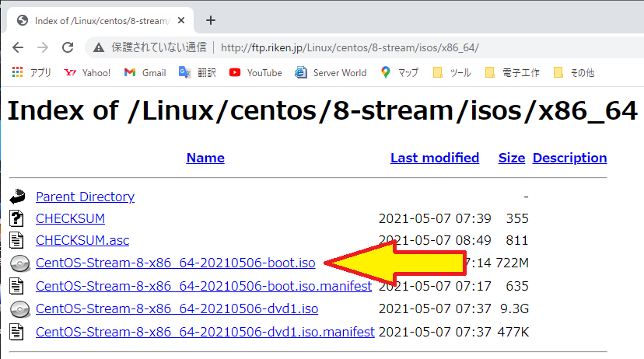
Task: Click the 2021-05-07 07:39 date of CHECKSUM
Action: (435, 218)
